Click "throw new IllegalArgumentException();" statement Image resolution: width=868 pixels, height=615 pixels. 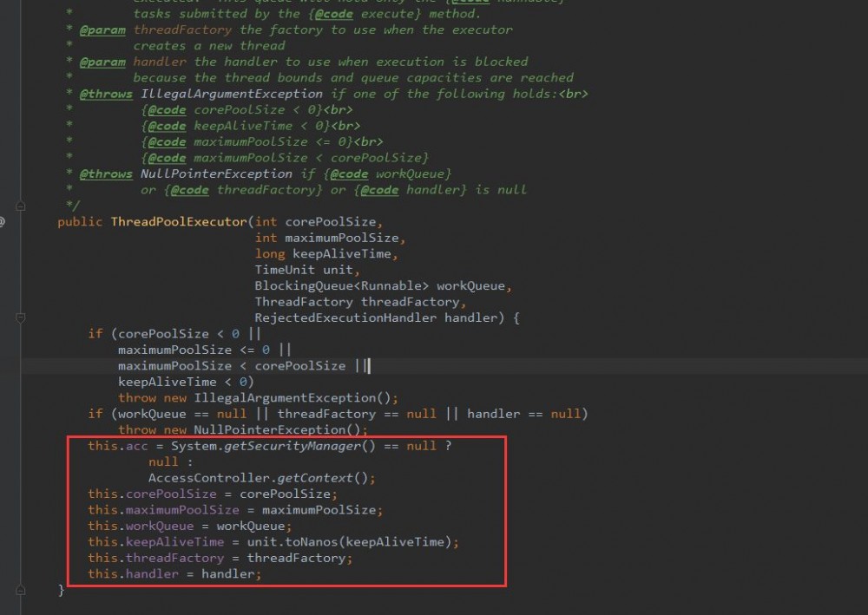click(258, 398)
